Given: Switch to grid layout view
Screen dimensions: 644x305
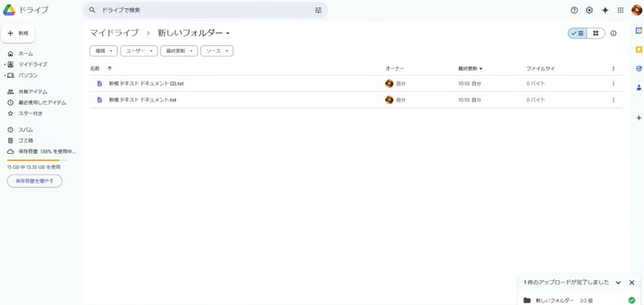Looking at the screenshot, I should 596,33.
